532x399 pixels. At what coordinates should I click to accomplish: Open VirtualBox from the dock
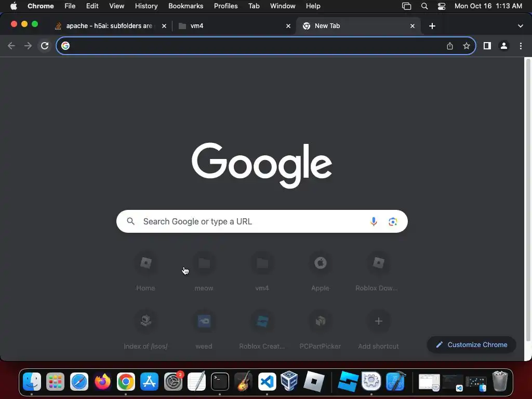(x=289, y=381)
